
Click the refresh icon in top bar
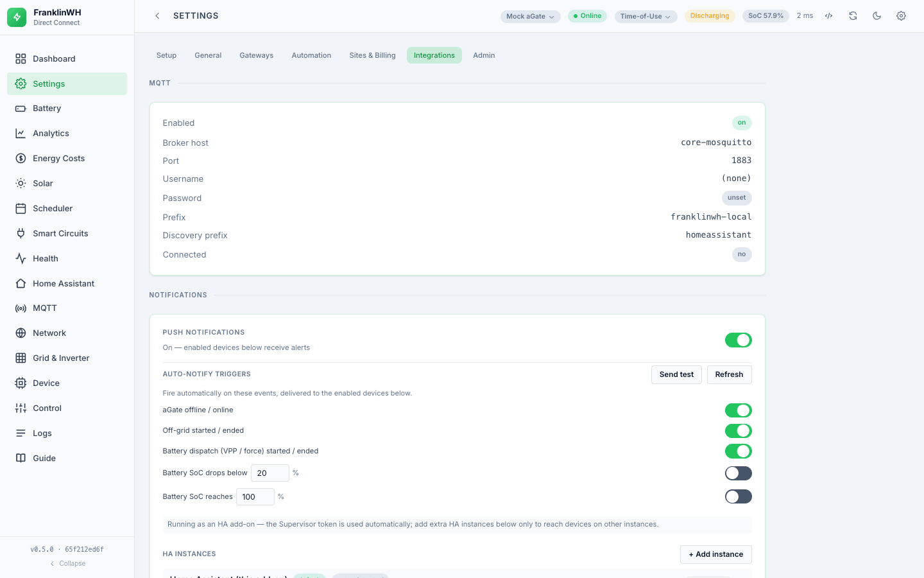853,16
